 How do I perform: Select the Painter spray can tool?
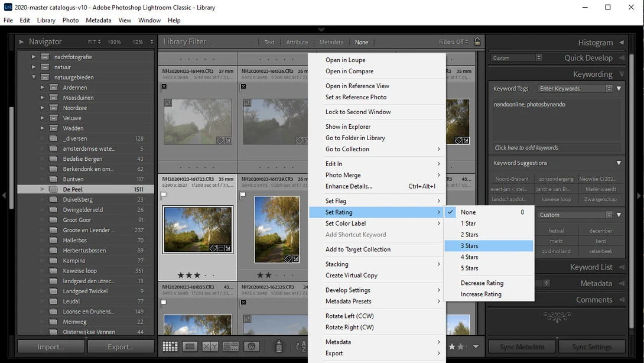[279, 346]
